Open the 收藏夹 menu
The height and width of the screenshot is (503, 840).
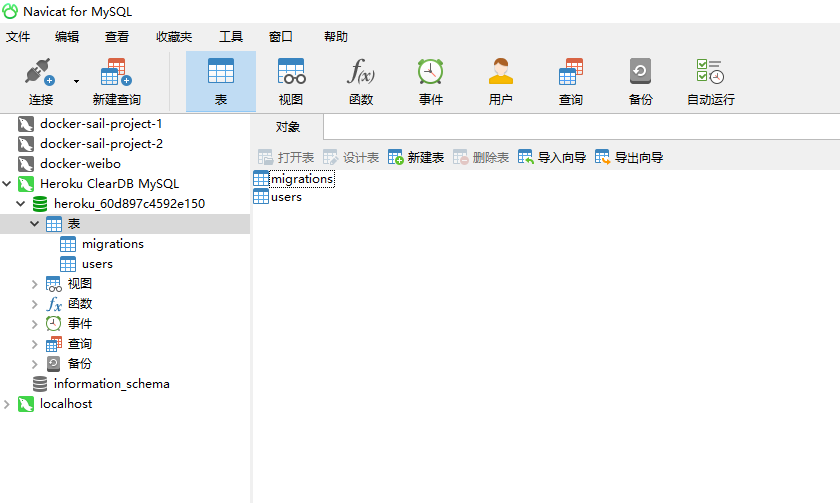tap(174, 36)
